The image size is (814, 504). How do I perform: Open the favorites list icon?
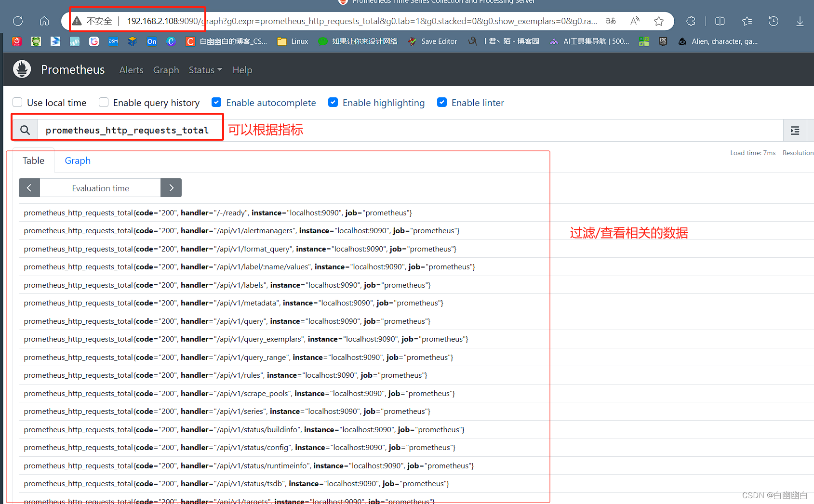(x=747, y=21)
